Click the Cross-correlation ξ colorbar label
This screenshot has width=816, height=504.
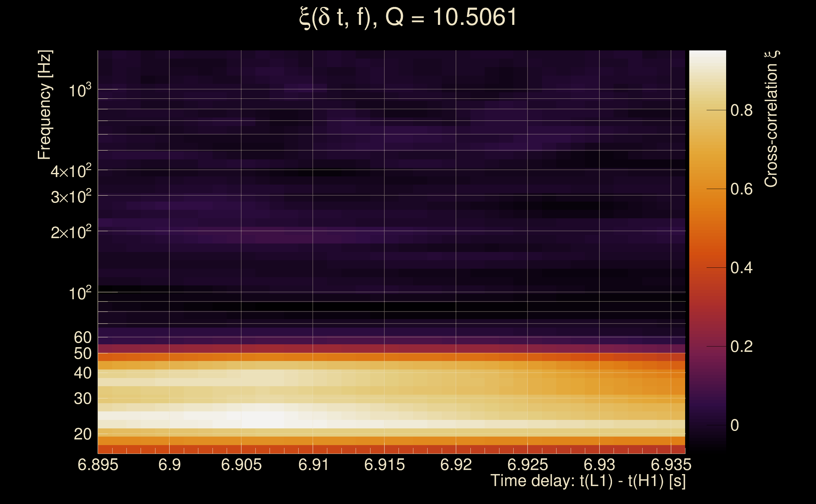pyautogui.click(x=771, y=119)
